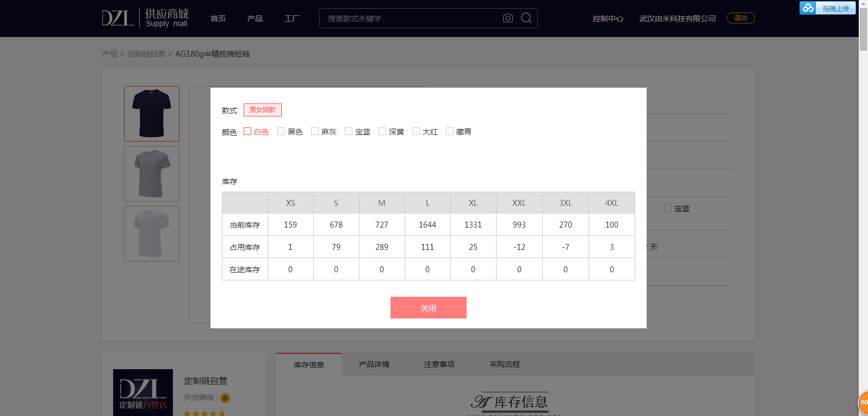Viewport: 868px width, 416px height.
Task: Tick the 麻灰 color checkbox
Action: (x=315, y=131)
